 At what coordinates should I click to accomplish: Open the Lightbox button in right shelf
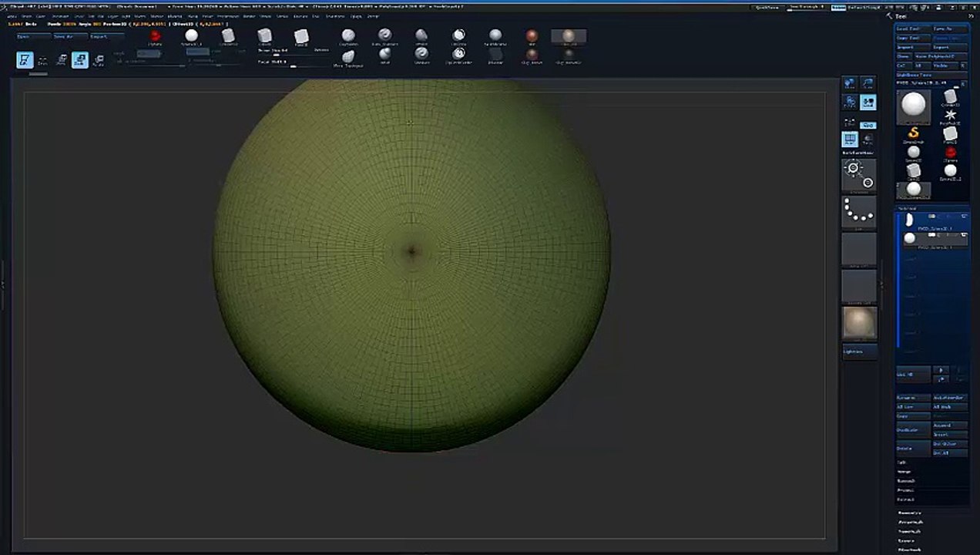(x=859, y=351)
